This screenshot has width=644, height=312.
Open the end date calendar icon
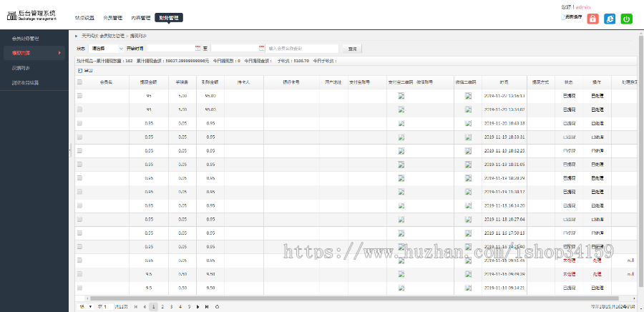262,49
